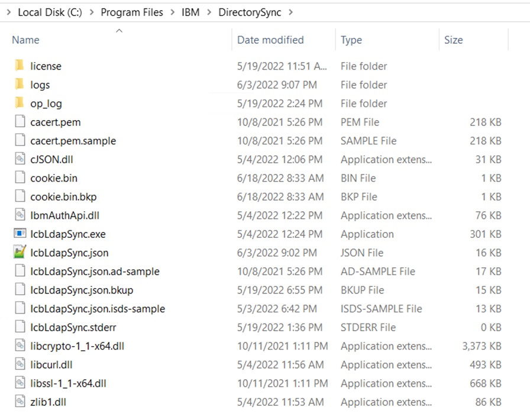Click the IbmAuthApi.dll file icon
This screenshot has width=530, height=420.
(20, 215)
